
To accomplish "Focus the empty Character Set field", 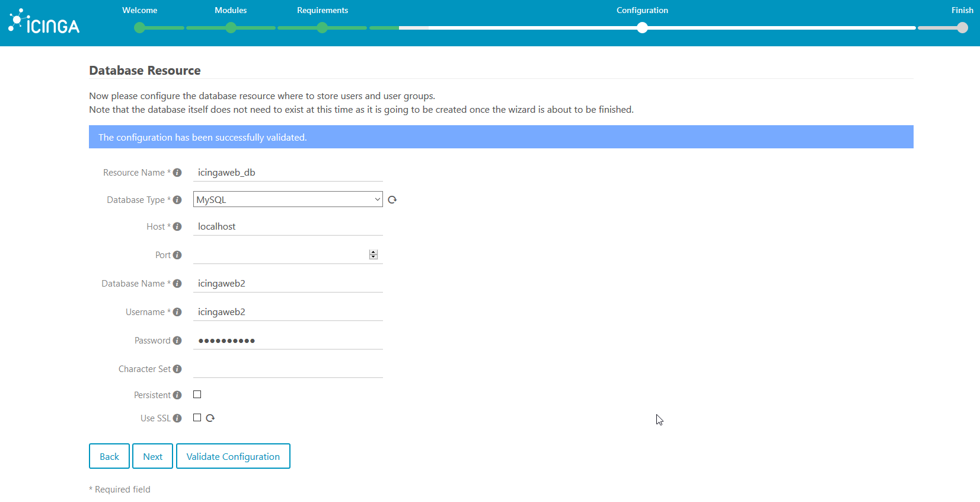I will 288,369.
